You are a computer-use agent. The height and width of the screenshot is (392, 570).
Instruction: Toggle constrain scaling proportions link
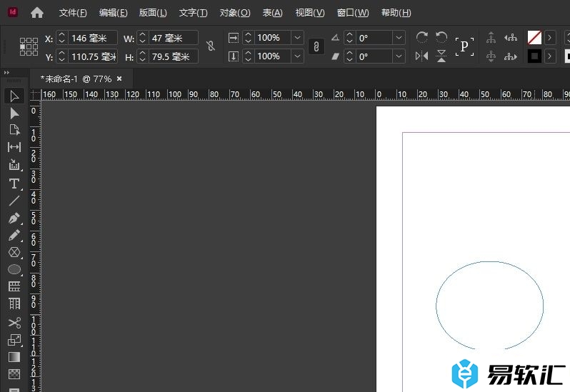pyautogui.click(x=316, y=46)
